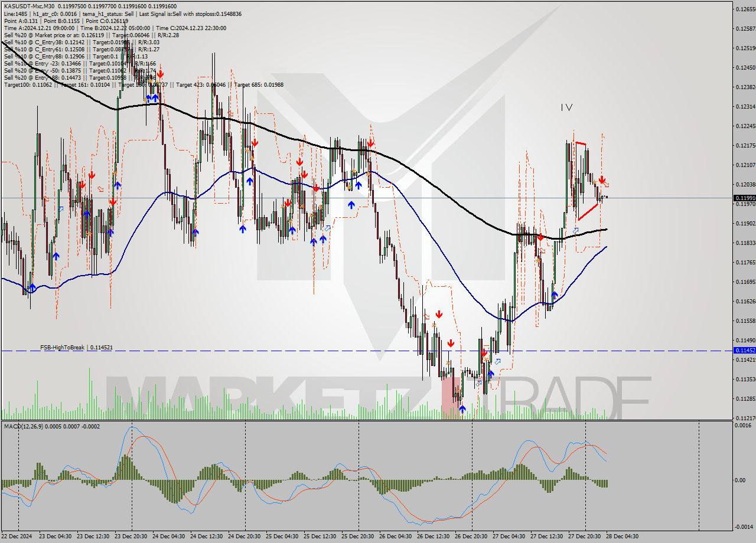Screen dimensions: 756x543
Task: Click the '25 Dec 04:30' time axis label
Action: 282,537
